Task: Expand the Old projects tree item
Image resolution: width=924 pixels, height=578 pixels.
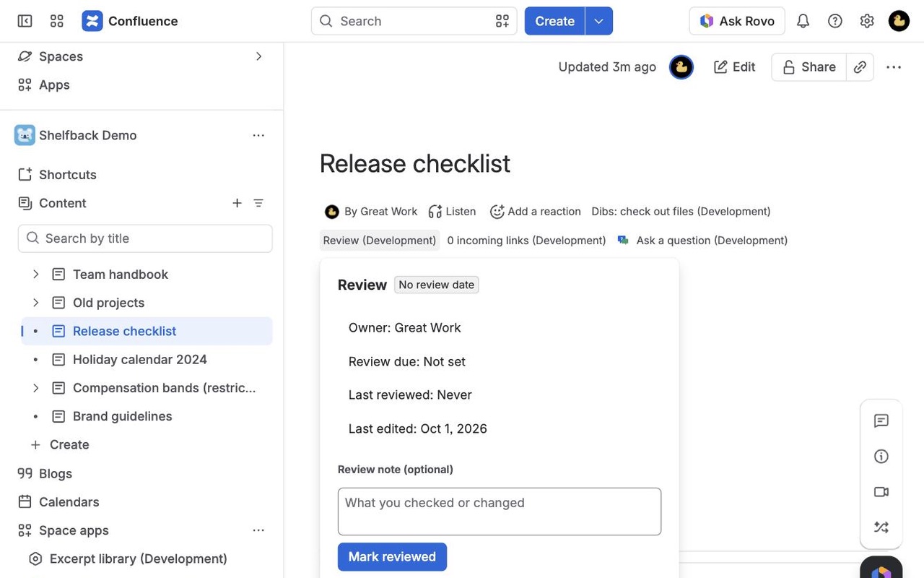Action: click(x=35, y=303)
